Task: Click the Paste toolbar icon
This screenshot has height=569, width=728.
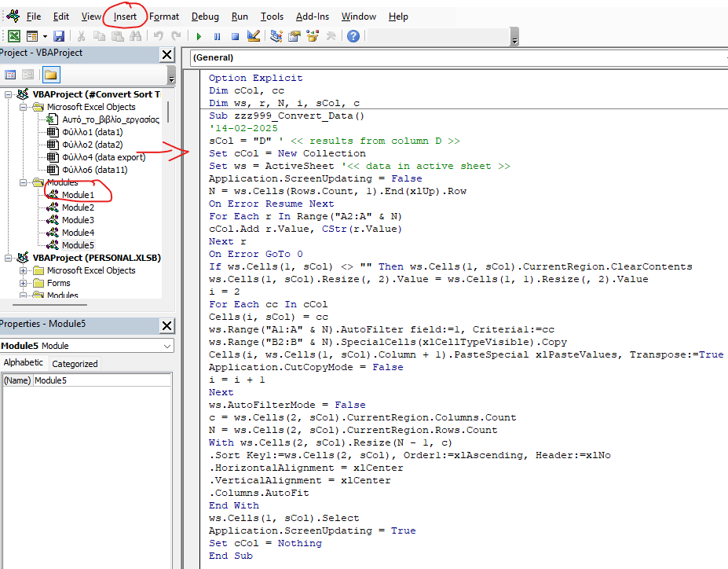Action: (x=118, y=36)
